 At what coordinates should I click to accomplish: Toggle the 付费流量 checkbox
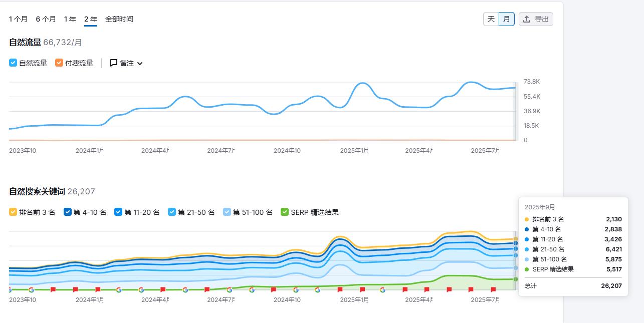(x=59, y=63)
